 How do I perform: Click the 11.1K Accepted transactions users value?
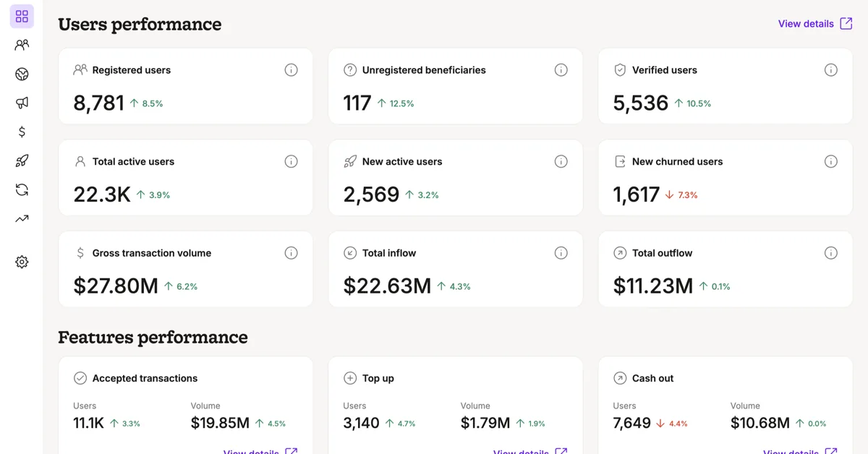coord(89,423)
